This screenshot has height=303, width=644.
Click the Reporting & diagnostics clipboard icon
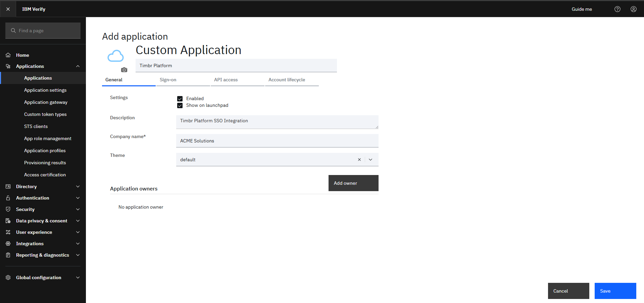[x=8, y=255]
